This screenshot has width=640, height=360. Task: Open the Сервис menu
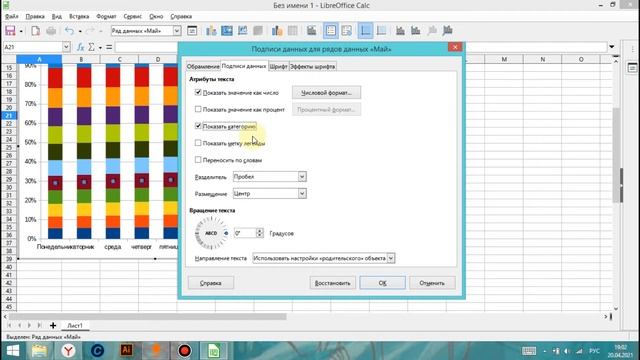pos(132,16)
